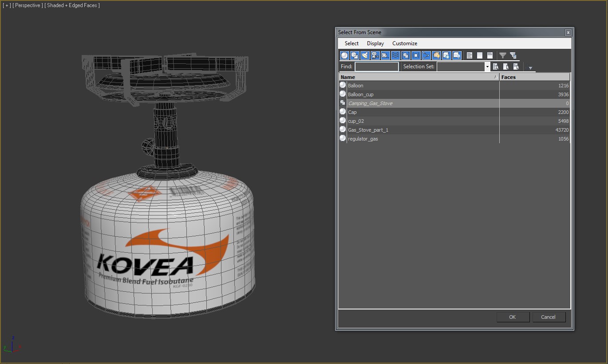Sort list by Name column header

(419, 77)
